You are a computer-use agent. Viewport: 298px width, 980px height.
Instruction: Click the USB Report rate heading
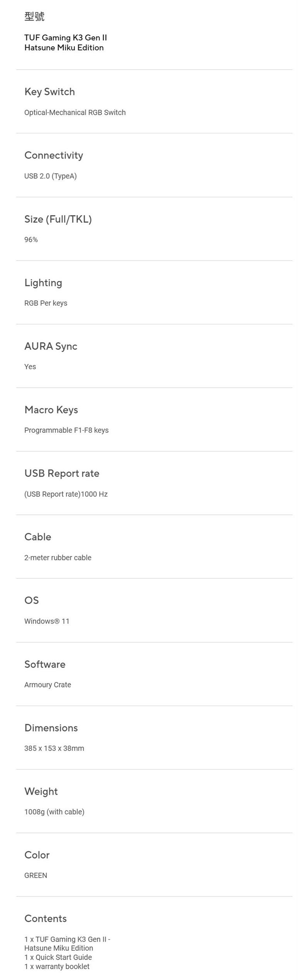click(x=62, y=473)
